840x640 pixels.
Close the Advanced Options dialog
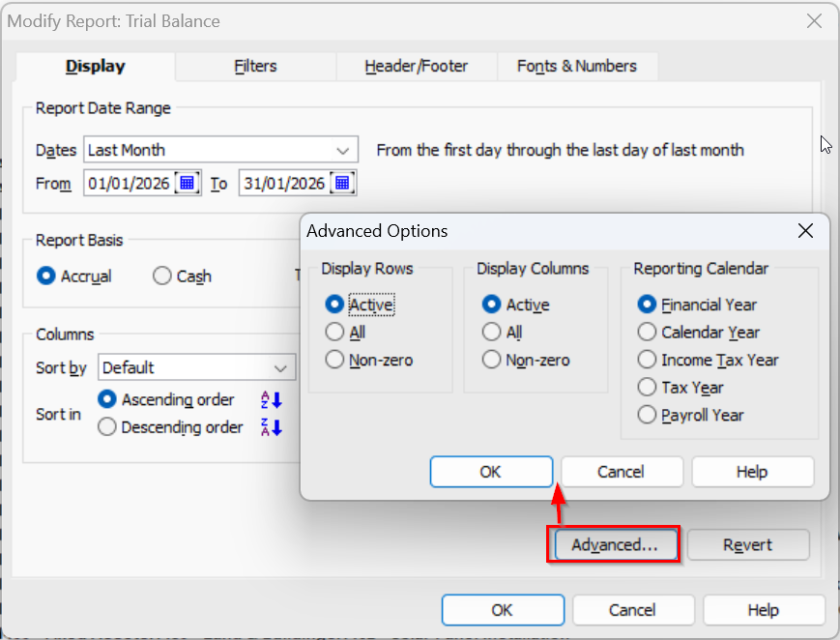click(805, 231)
